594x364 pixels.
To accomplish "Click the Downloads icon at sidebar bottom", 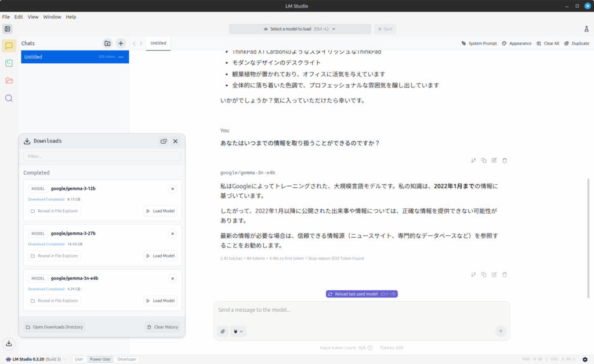I will [x=9, y=343].
